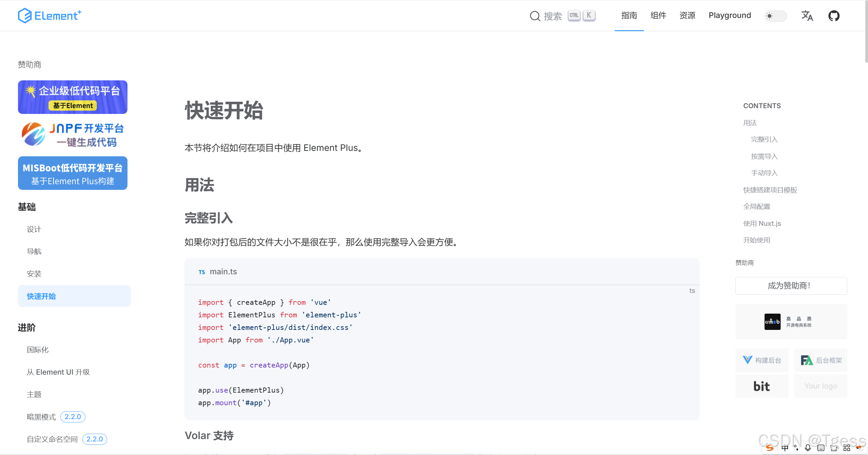Screen dimensions: 868x455
Task: Click the 快速开始 page heading
Action: 224,110
